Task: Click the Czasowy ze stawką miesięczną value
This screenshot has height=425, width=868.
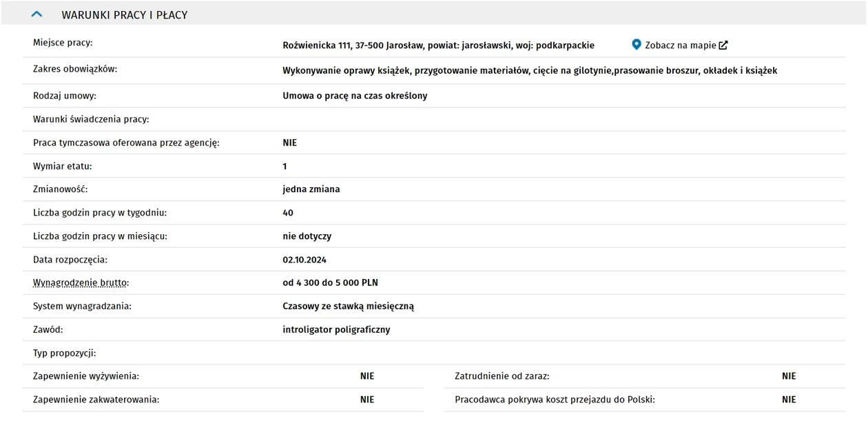Action: 348,307
